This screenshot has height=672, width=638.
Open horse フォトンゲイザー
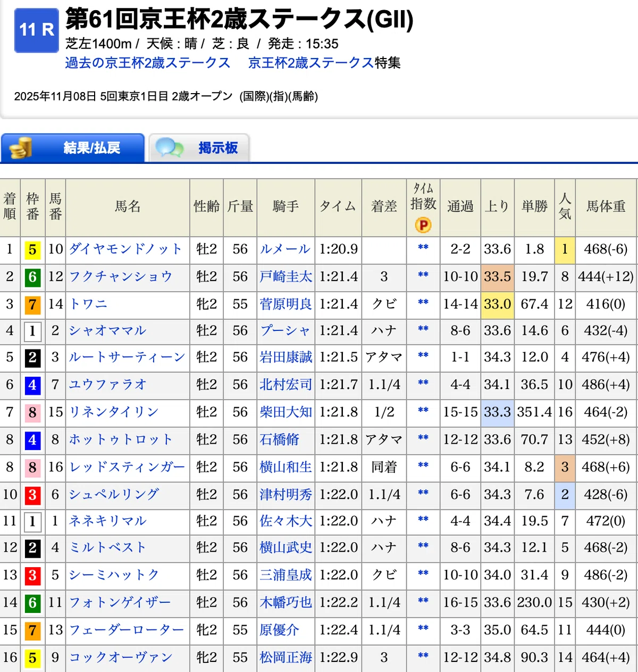(x=120, y=602)
